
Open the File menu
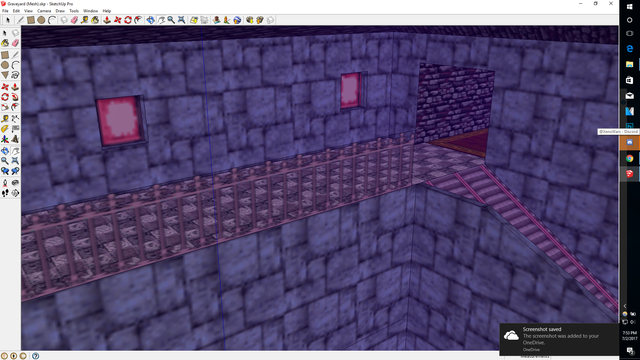pos(5,11)
